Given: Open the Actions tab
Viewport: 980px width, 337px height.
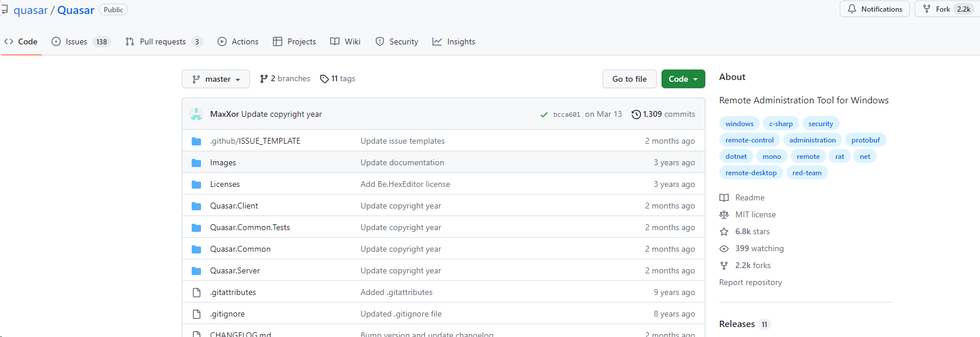Looking at the screenshot, I should [238, 41].
